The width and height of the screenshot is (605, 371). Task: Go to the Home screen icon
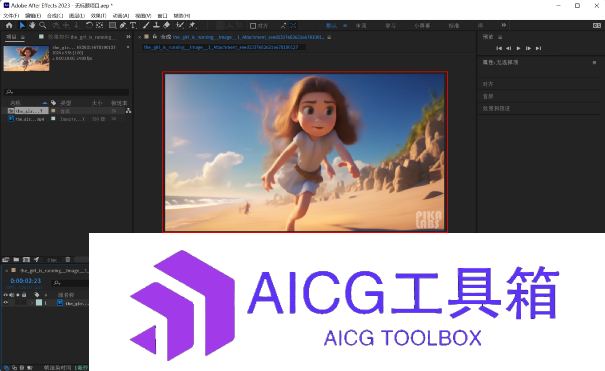tap(9, 25)
